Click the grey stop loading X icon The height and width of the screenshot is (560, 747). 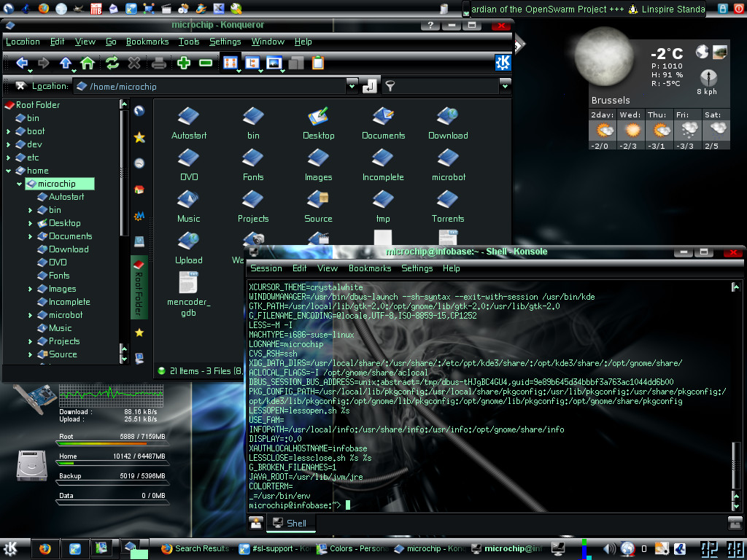(134, 63)
